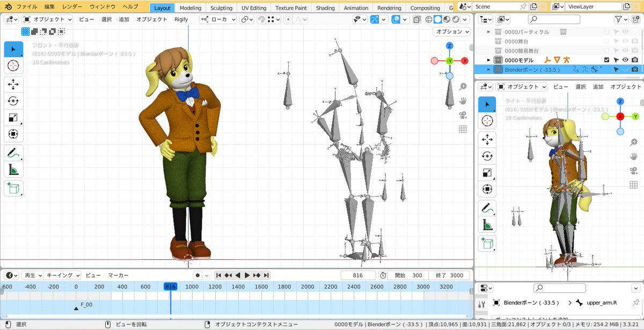Uncheck the 0000モデル collection checkbox
644x330 pixels.
[x=606, y=60]
